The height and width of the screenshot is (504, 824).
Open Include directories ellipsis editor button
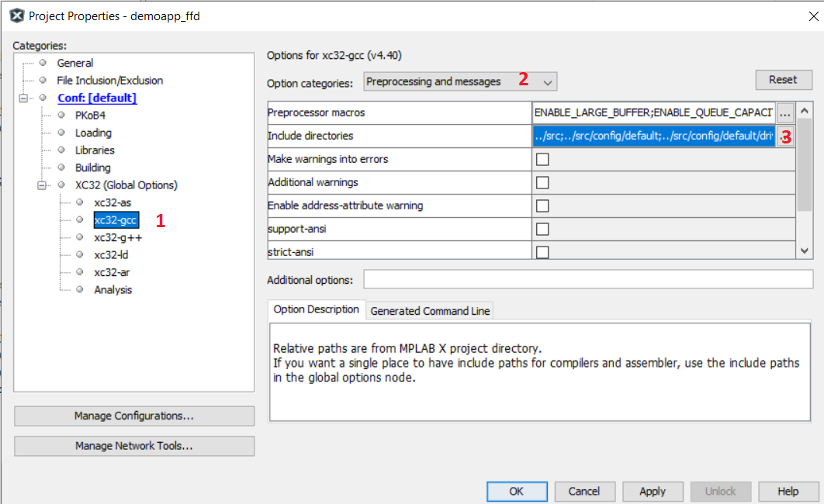[785, 136]
